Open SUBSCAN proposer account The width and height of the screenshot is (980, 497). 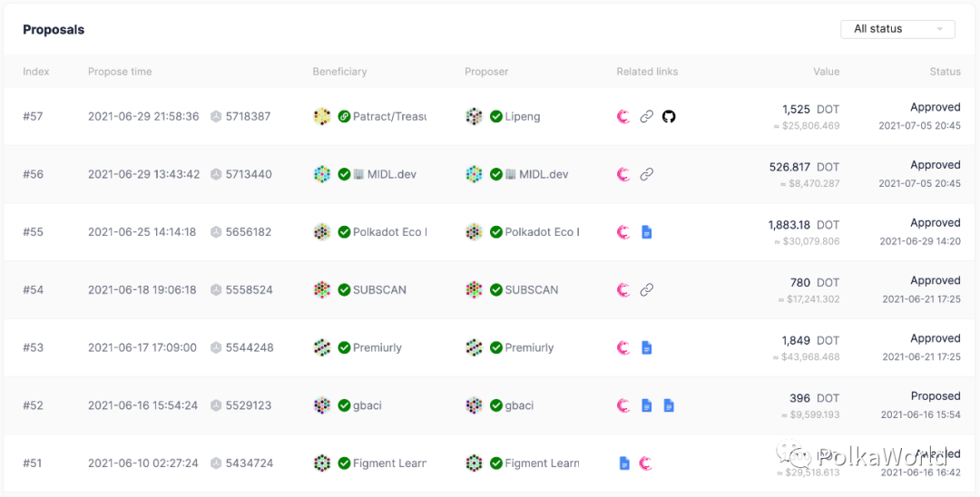(532, 289)
